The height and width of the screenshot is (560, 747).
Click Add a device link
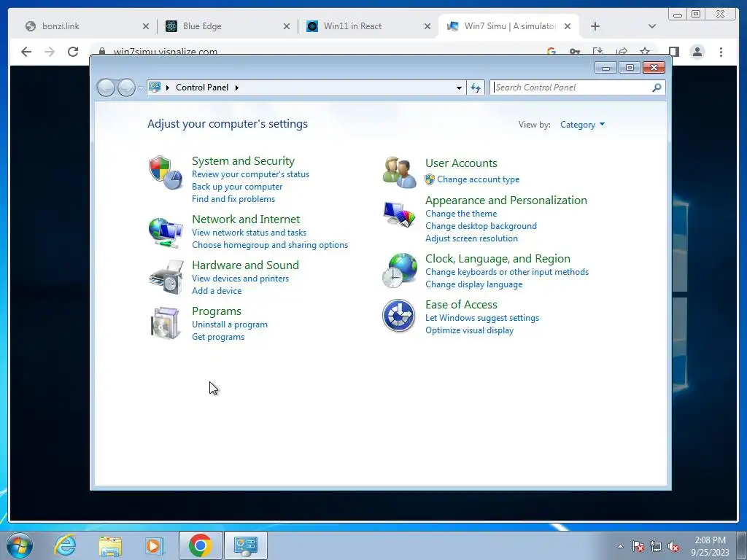point(216,290)
